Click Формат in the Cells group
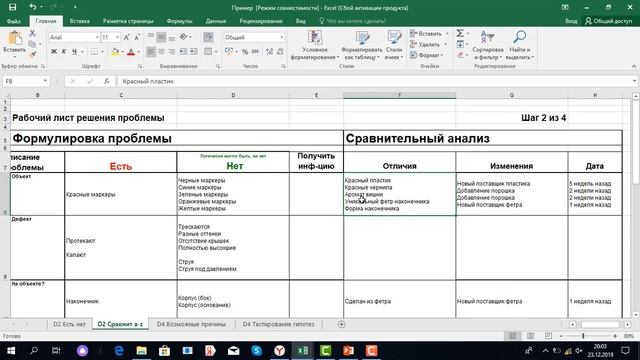 (x=427, y=55)
